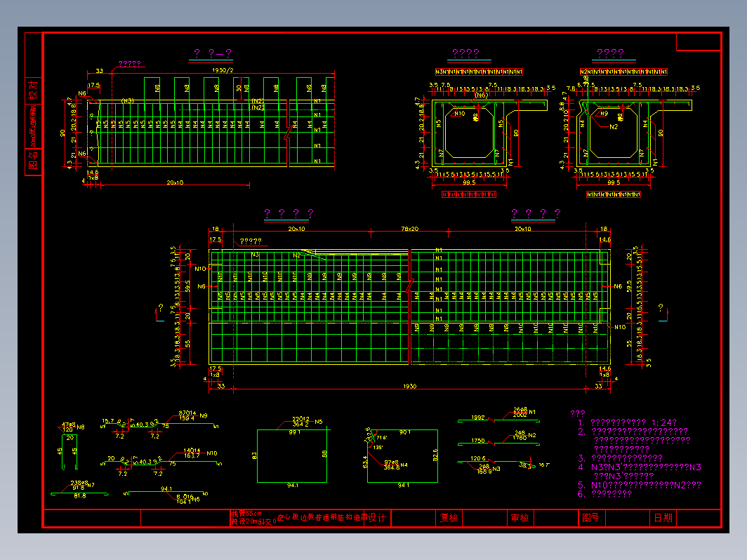Click the 78x20 spacing dimension

coord(410,229)
